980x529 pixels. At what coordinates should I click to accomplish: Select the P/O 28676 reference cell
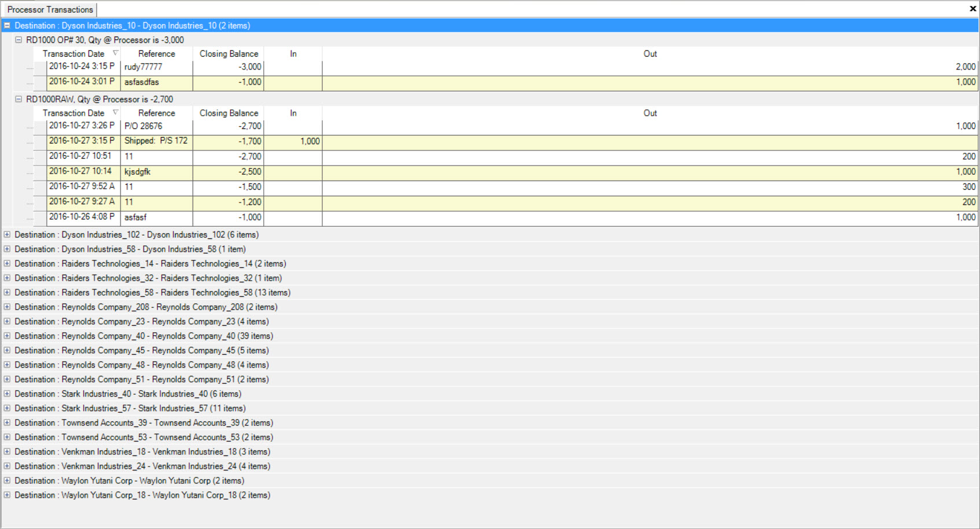click(156, 126)
